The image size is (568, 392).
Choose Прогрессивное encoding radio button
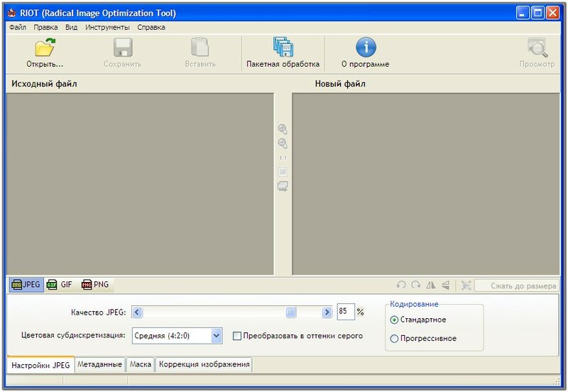394,339
